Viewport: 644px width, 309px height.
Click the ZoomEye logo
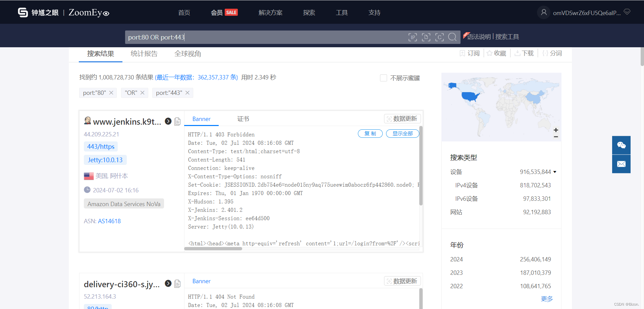[63, 12]
